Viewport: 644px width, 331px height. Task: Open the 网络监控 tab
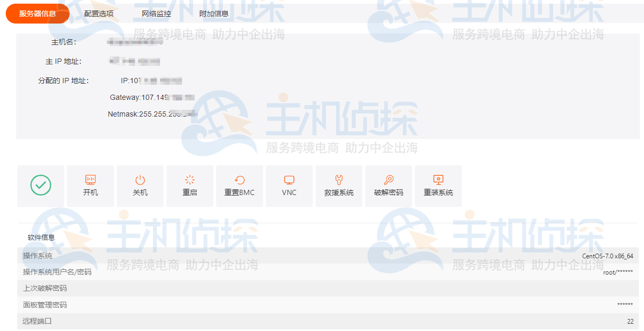(156, 13)
